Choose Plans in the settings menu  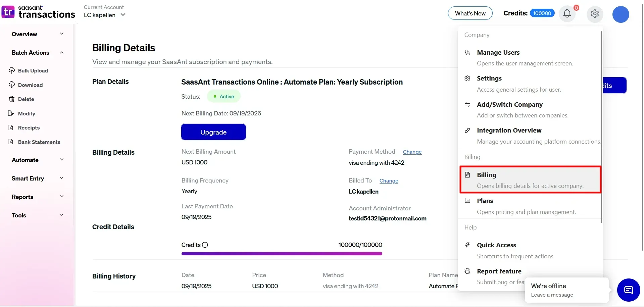pos(485,201)
